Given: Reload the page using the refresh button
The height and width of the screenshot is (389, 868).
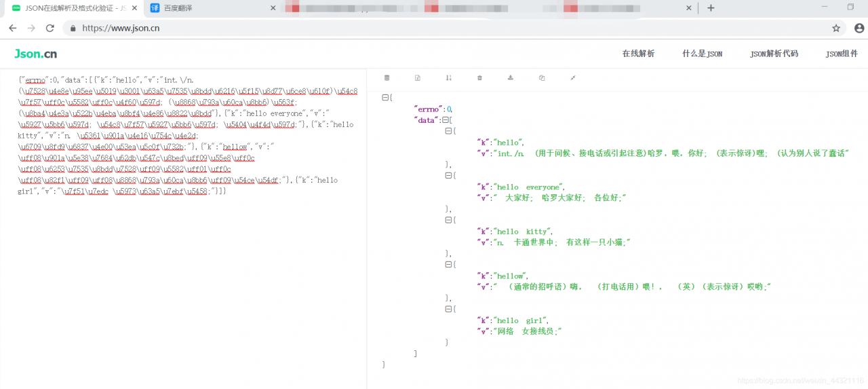Looking at the screenshot, I should [x=50, y=29].
